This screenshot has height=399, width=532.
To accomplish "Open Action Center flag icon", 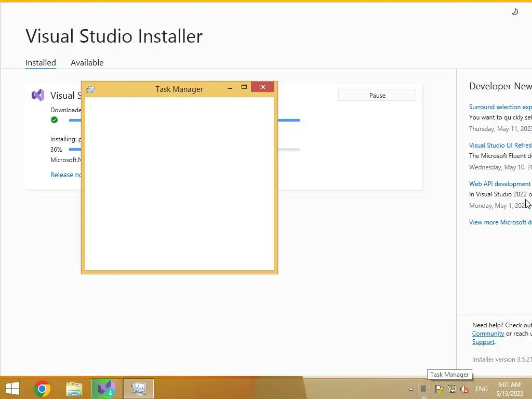I will click(x=439, y=389).
